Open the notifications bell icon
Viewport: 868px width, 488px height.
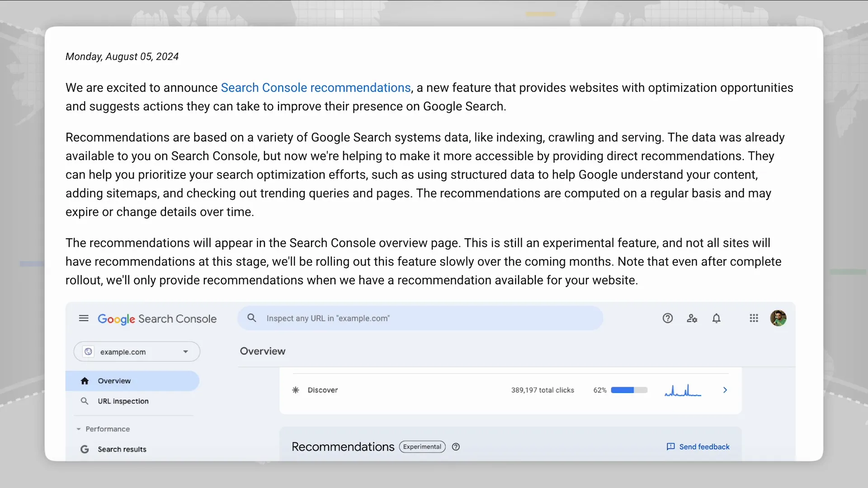click(717, 318)
